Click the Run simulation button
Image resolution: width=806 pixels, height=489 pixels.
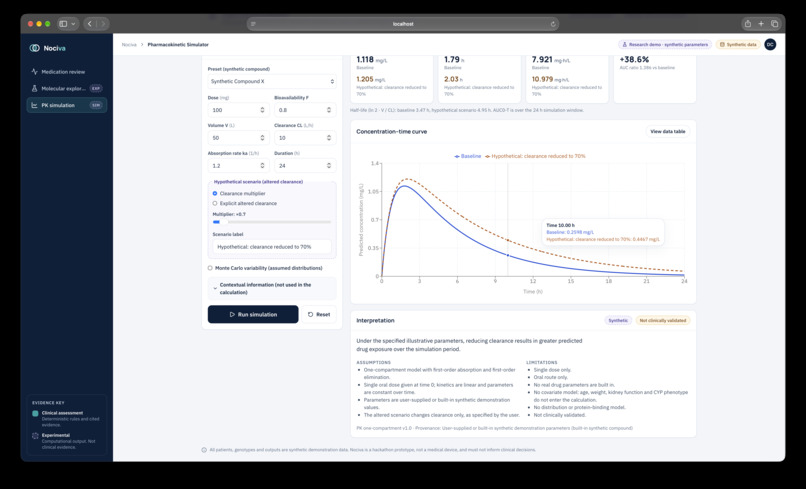tap(253, 314)
